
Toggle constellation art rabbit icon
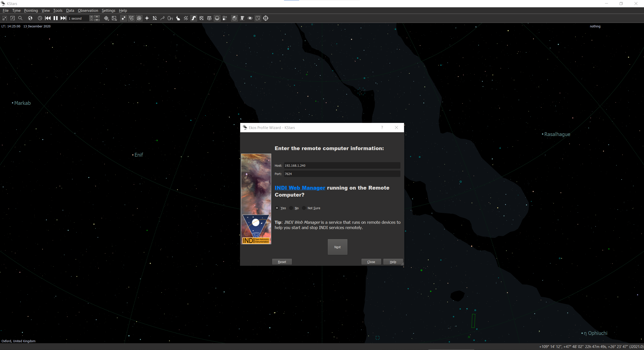coord(178,18)
